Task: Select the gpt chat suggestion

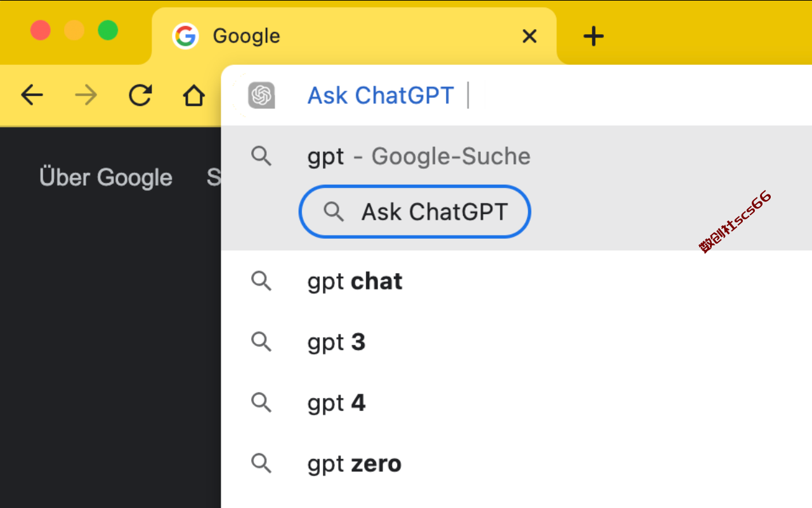Action: tap(516, 281)
